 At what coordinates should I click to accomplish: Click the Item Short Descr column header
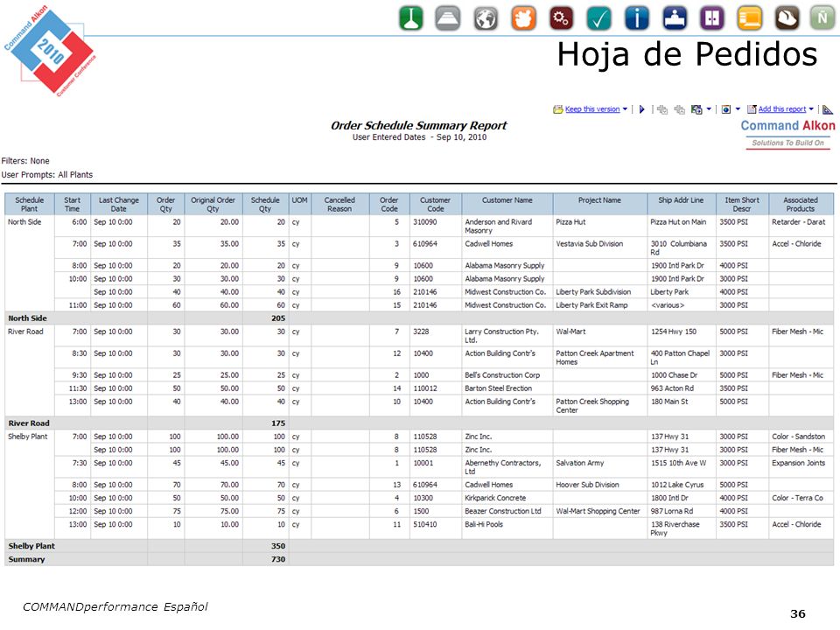click(742, 204)
